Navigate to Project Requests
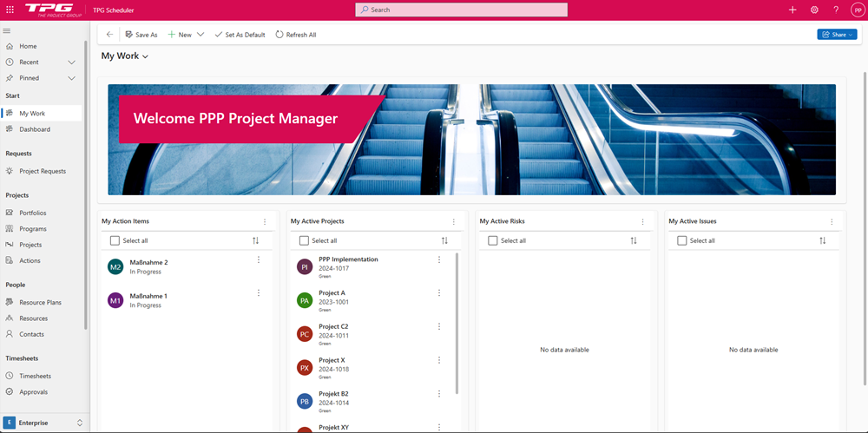The height and width of the screenshot is (433, 868). pos(43,171)
